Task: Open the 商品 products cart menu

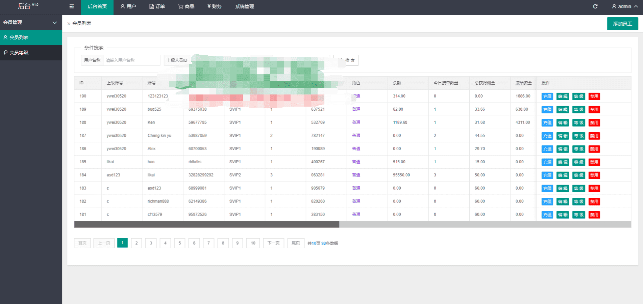Action: click(x=186, y=6)
